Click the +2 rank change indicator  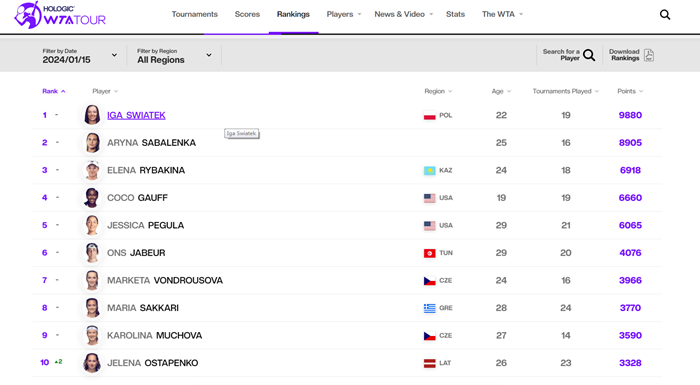point(58,362)
